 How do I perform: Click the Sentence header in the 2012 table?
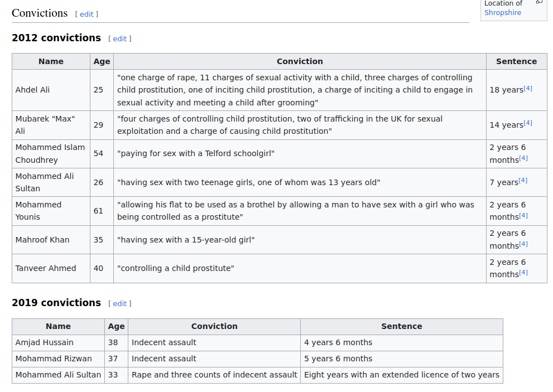point(517,61)
